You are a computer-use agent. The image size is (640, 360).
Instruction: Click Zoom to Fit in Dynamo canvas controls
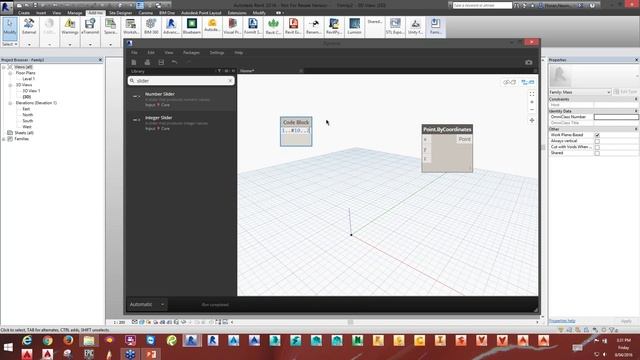tap(532, 94)
